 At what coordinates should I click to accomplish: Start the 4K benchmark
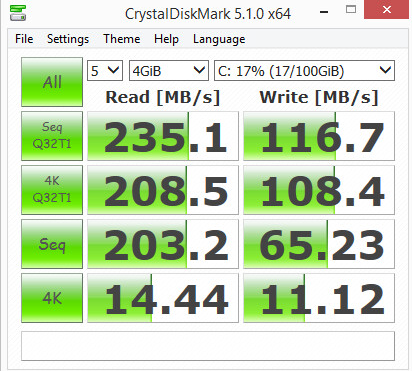52,298
